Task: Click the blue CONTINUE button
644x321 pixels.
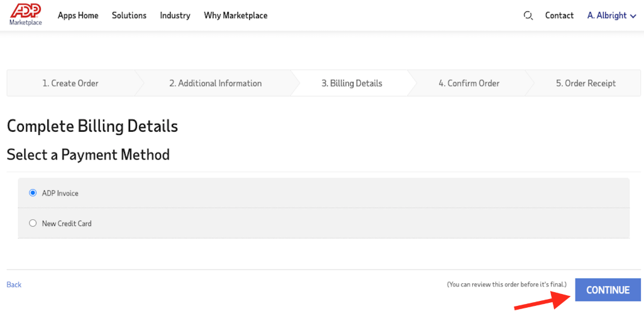Action: coord(608,290)
